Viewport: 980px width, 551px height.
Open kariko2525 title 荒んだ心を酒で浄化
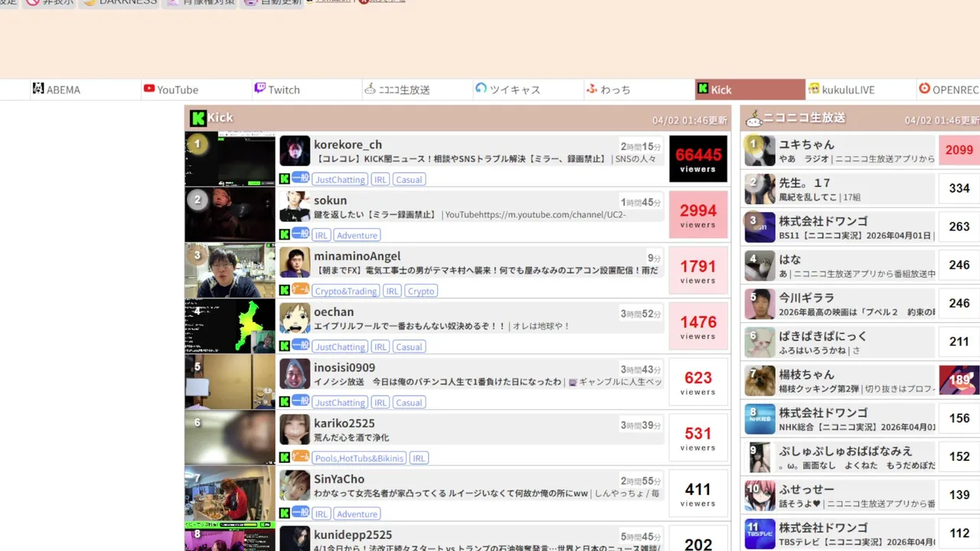point(351,438)
